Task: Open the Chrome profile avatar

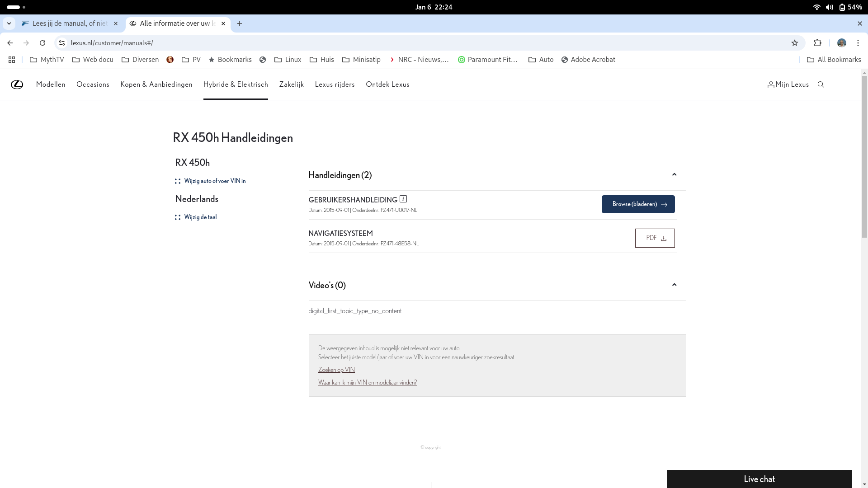Action: (x=841, y=43)
